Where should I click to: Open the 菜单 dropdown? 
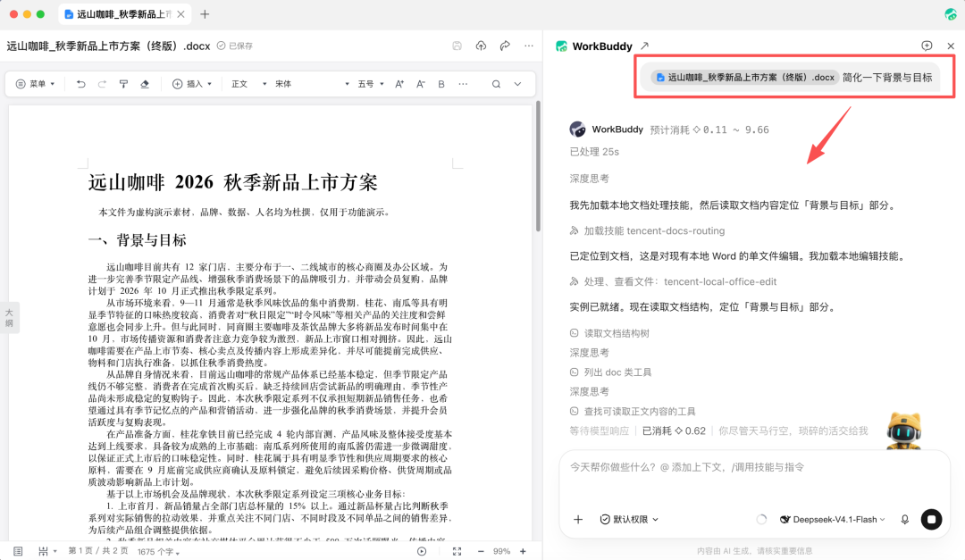[35, 84]
